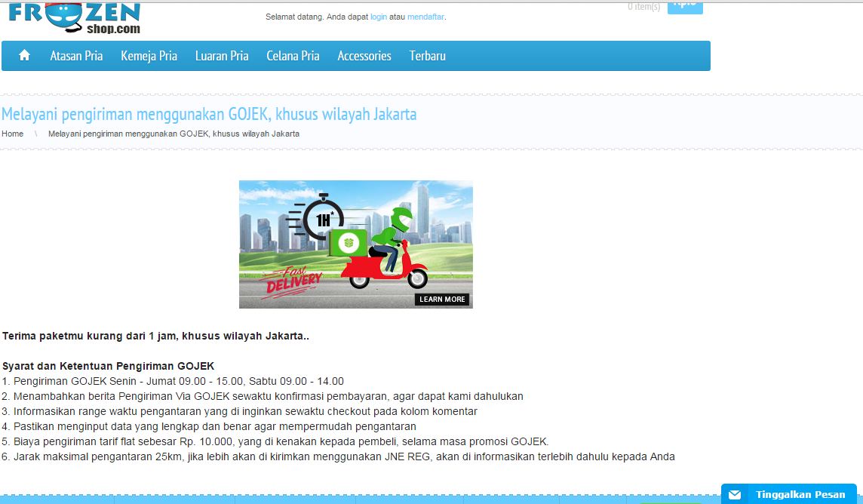This screenshot has width=863, height=504.
Task: Click rule 6 about jarak maksimal 25km
Action: click(x=339, y=456)
